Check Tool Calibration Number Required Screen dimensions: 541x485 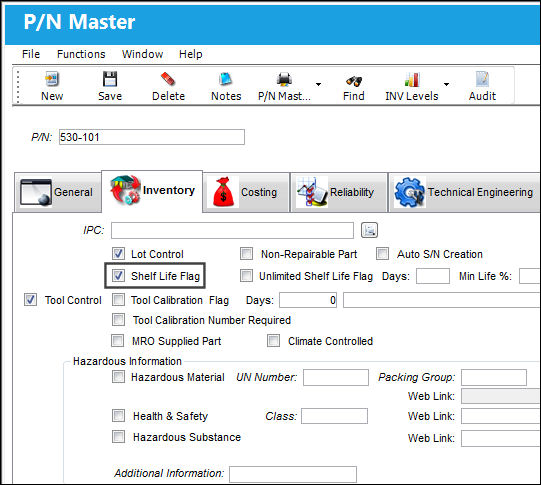pos(118,319)
